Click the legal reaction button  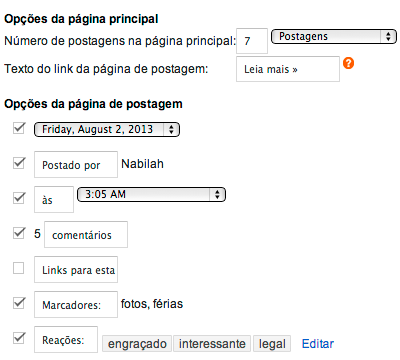tap(272, 344)
